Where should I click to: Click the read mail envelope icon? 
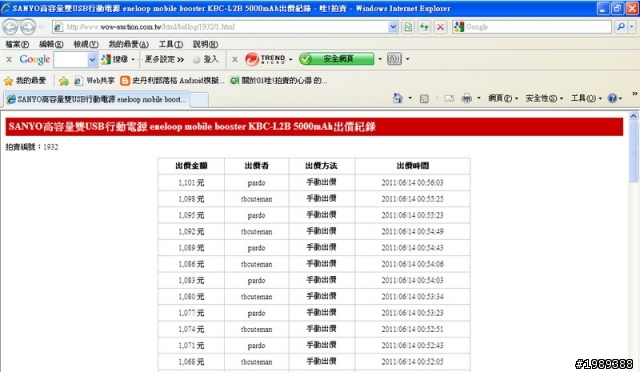tap(449, 98)
